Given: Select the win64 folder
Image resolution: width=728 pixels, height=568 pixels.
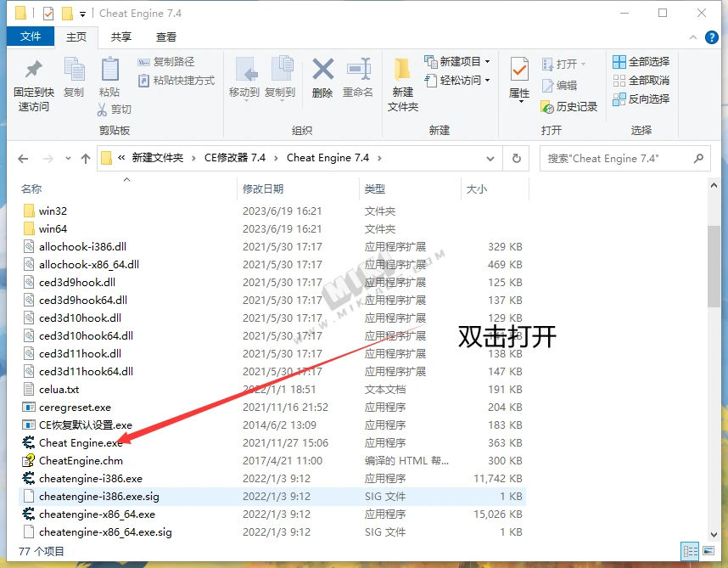Looking at the screenshot, I should click(272, 229).
